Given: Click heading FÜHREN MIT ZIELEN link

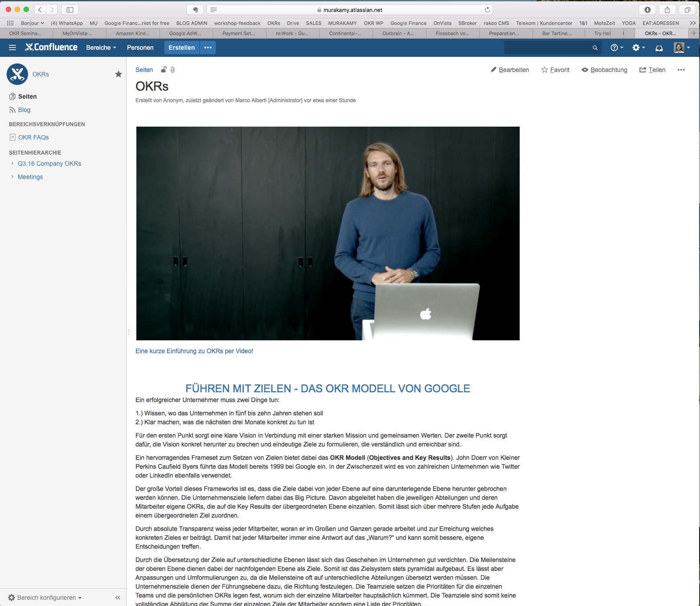Looking at the screenshot, I should [328, 388].
